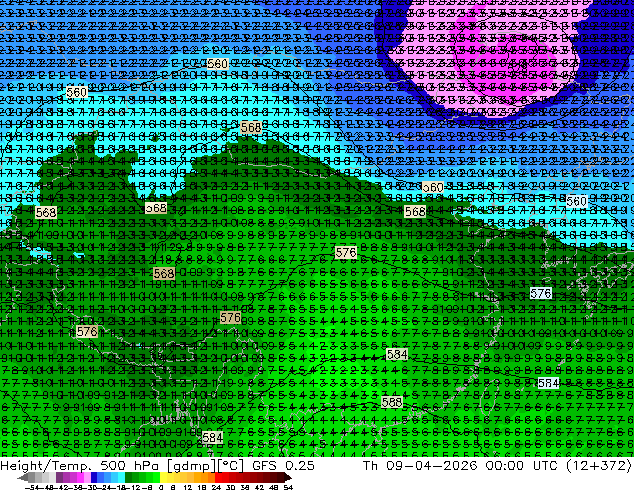Image resolution: width=634 pixels, height=490 pixels.
Task: Click the white-background 560 contour label
Action: (x=576, y=201)
